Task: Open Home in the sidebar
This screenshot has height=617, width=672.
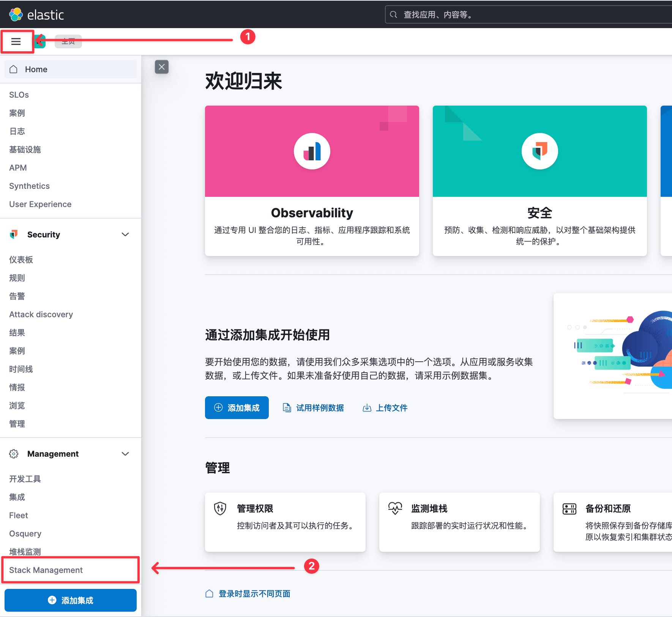Action: pyautogui.click(x=71, y=69)
